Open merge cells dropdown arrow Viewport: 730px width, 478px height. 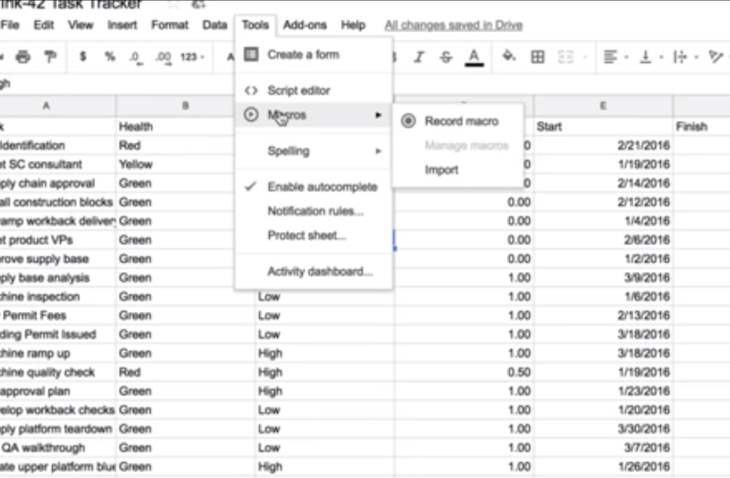(x=585, y=57)
